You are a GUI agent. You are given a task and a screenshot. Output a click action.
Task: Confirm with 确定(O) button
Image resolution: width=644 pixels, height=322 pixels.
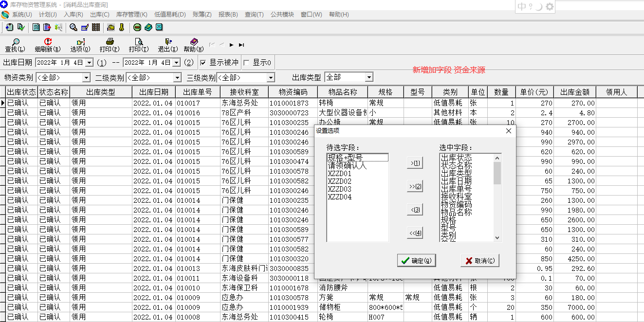tap(416, 261)
